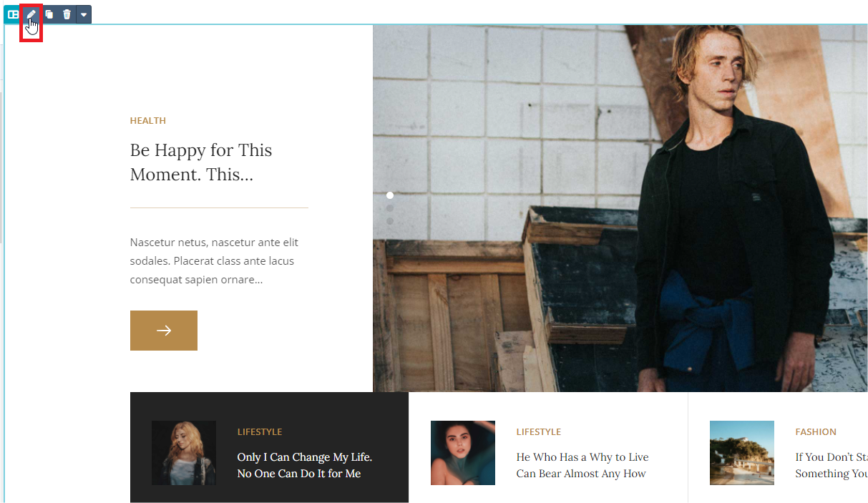The width and height of the screenshot is (868, 503).
Task: Open 'He Who Has a Why to Live' post
Action: 582,465
